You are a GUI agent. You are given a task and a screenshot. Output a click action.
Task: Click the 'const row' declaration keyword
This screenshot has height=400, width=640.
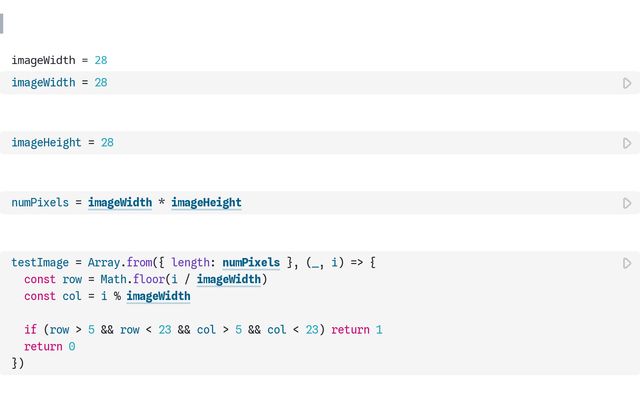click(40, 280)
